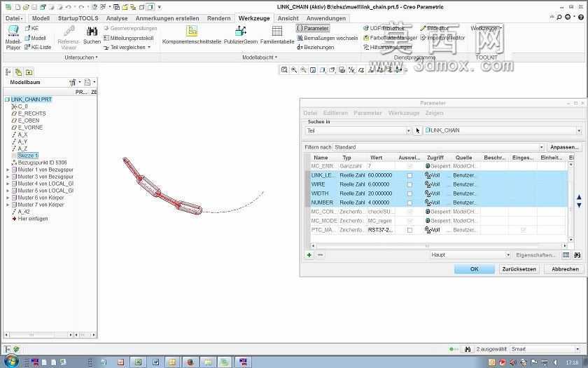Click the undo icon in quick access toolbar
588x368 pixels.
[69, 7]
